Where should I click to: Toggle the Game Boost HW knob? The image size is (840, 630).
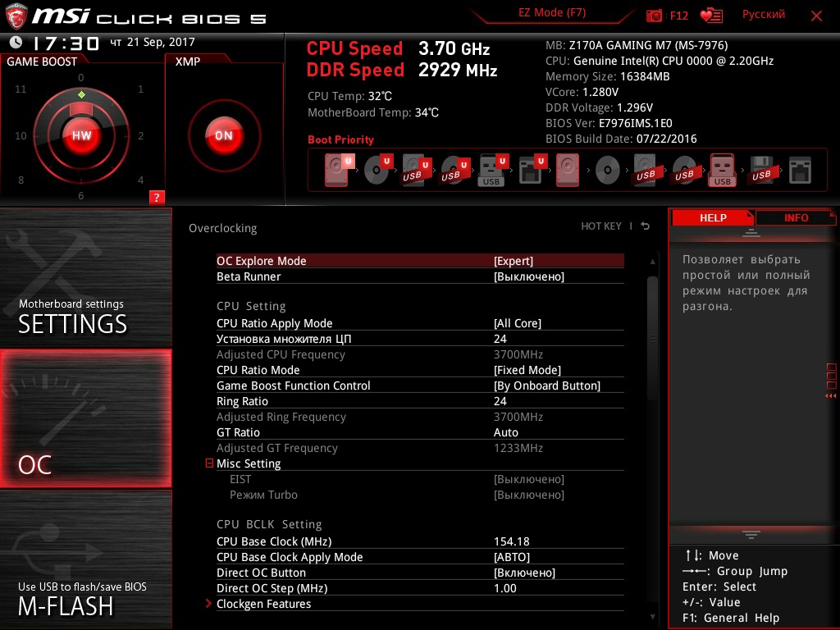[x=81, y=135]
